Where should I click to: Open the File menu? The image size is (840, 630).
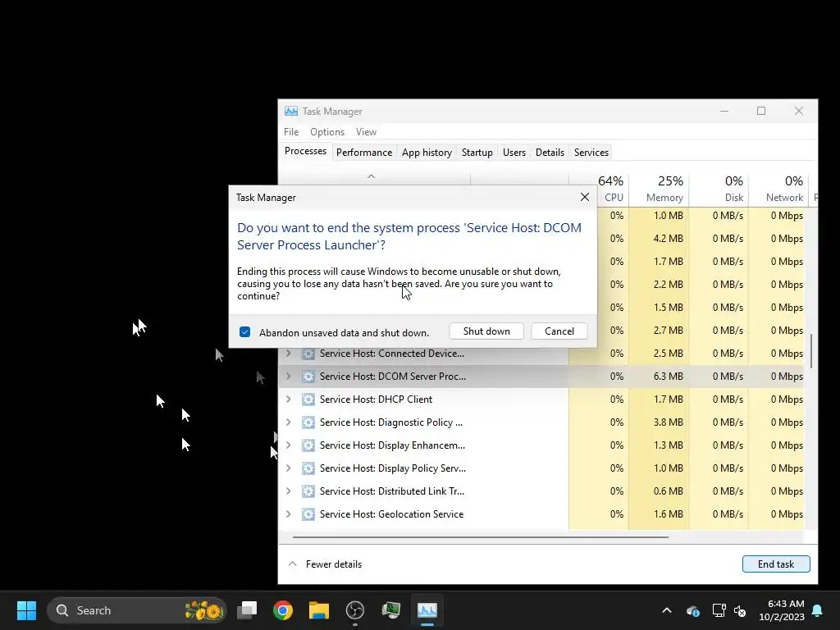tap(291, 132)
